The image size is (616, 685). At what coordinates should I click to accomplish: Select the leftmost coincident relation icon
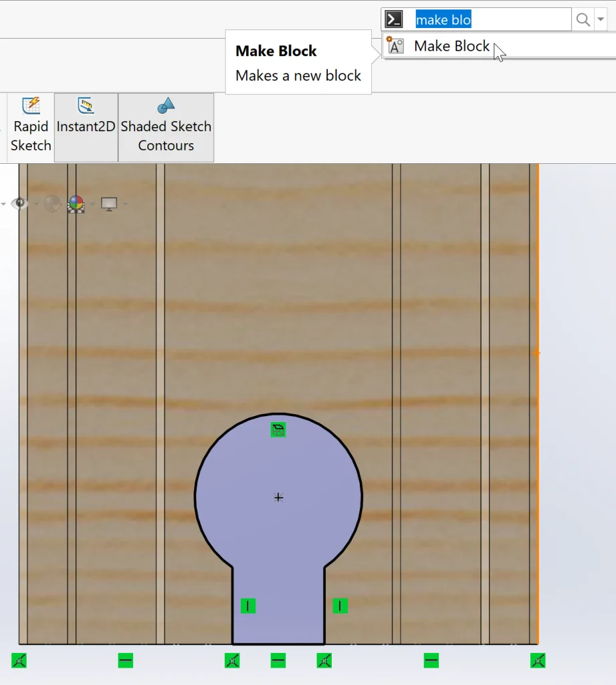coord(19,660)
